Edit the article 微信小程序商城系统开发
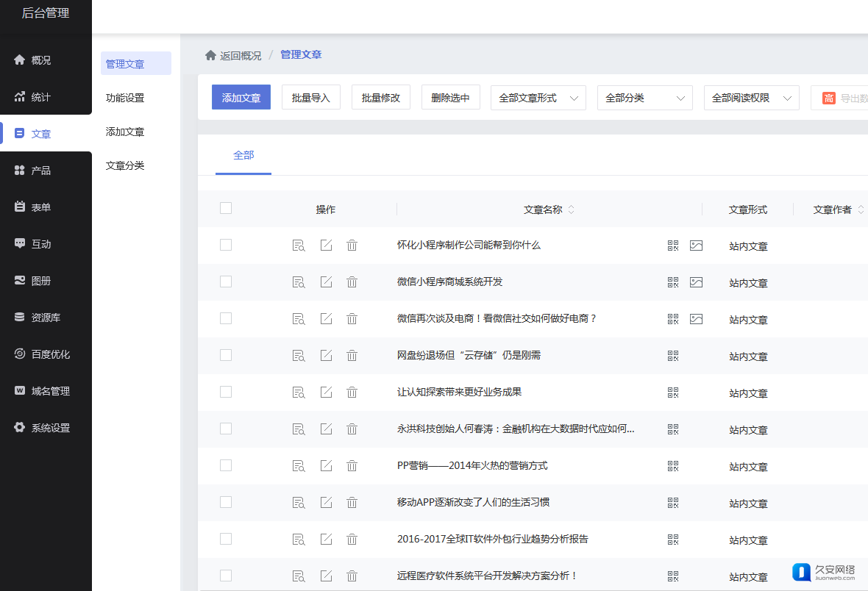Screen dimensions: 868x591 pos(326,282)
